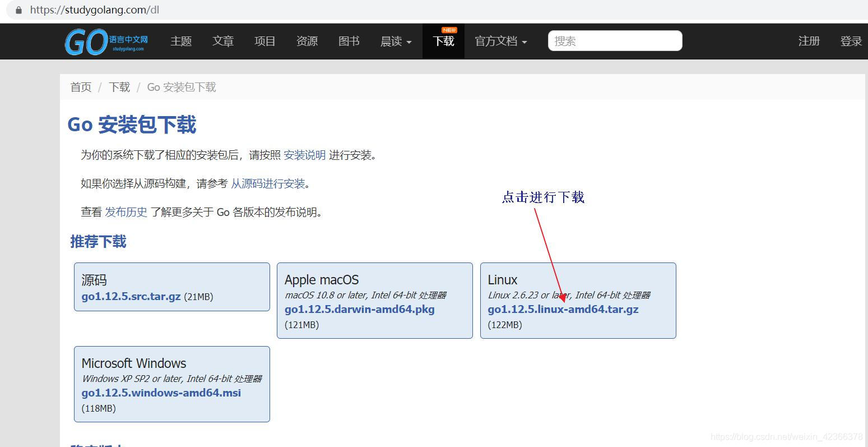Screen dimensions: 868x447
Task: Click the 推荐下载 section heading
Action: [98, 241]
